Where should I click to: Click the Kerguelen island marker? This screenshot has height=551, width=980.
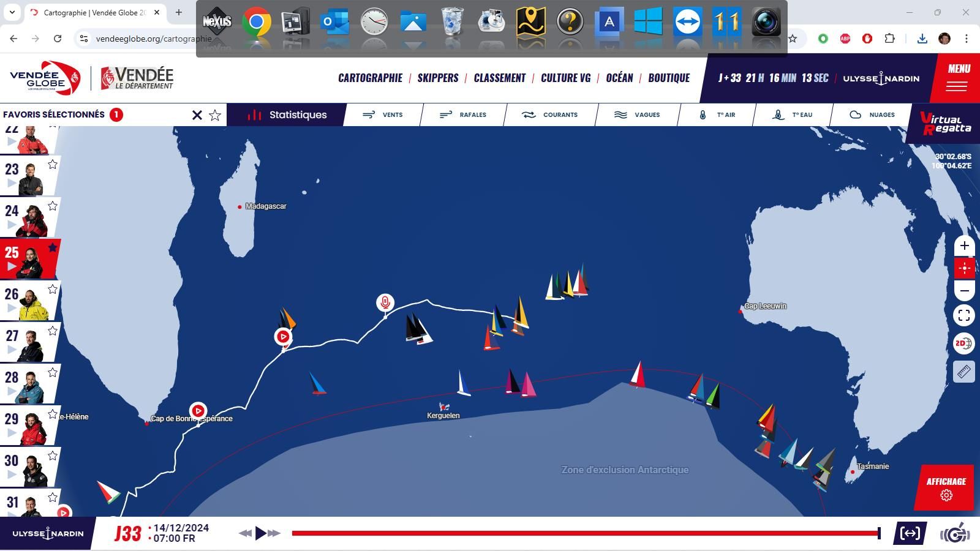point(444,407)
